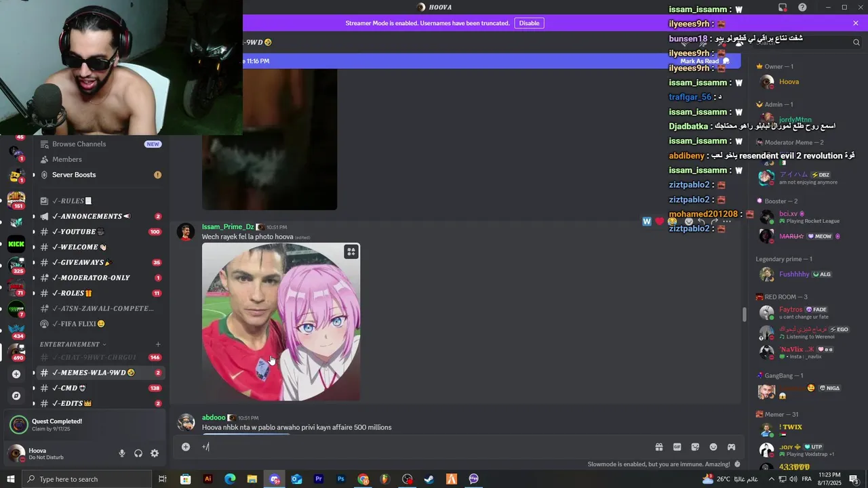Click the search magnifier icon
The height and width of the screenshot is (488, 868).
point(856,42)
